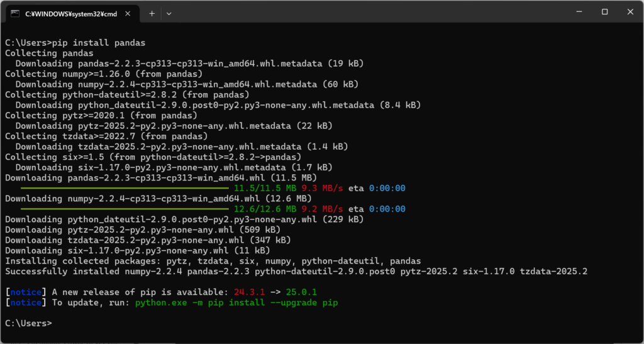Click 'Collecting numpy>=1.26.0 (from pandas)' line

[x=104, y=74]
